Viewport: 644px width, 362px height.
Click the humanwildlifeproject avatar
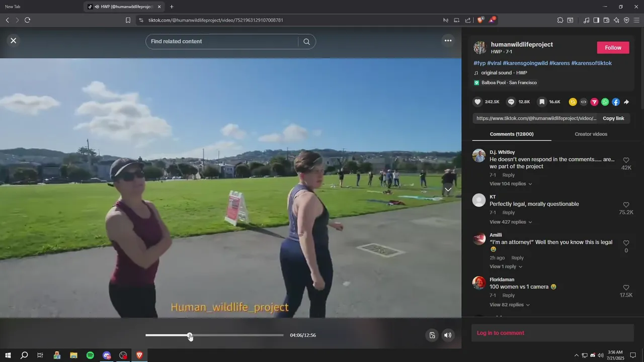point(480,48)
